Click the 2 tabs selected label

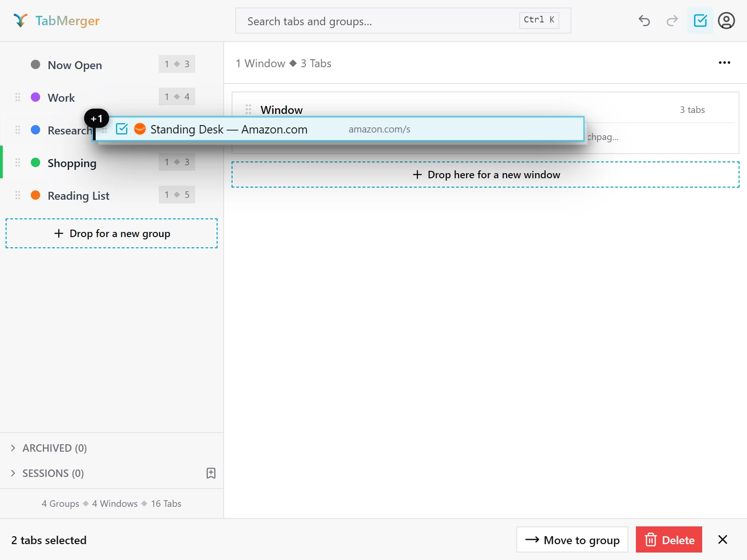49,540
